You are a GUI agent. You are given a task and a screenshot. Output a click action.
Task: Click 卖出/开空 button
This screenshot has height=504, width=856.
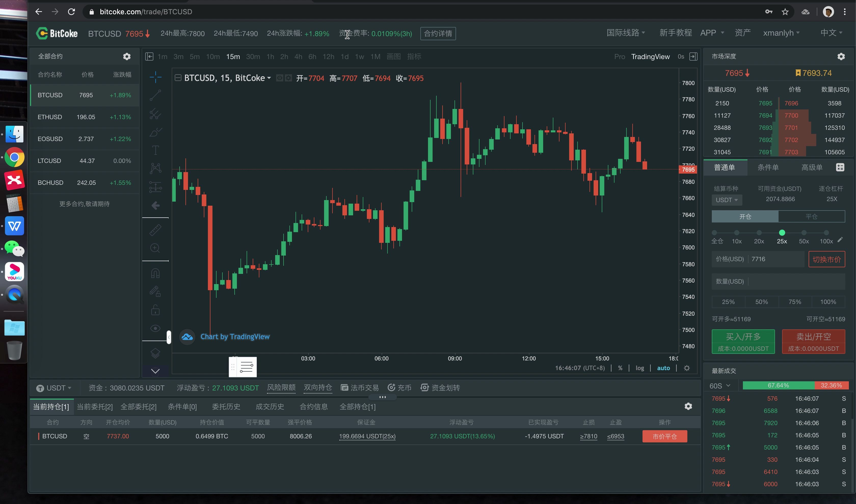point(813,341)
